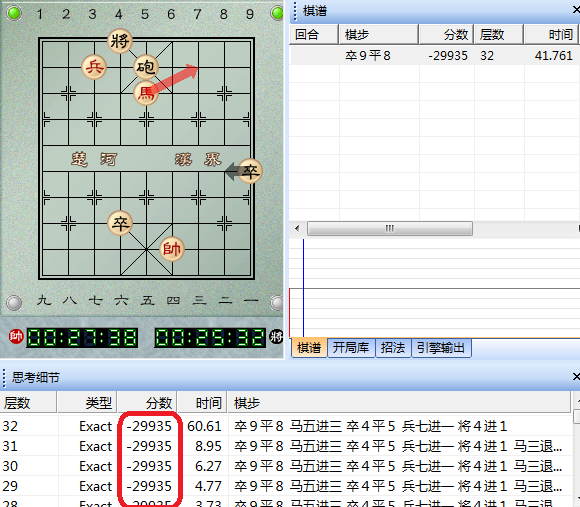The width and height of the screenshot is (580, 507).
Task: Select the red 帥 king piece
Action: (x=172, y=249)
